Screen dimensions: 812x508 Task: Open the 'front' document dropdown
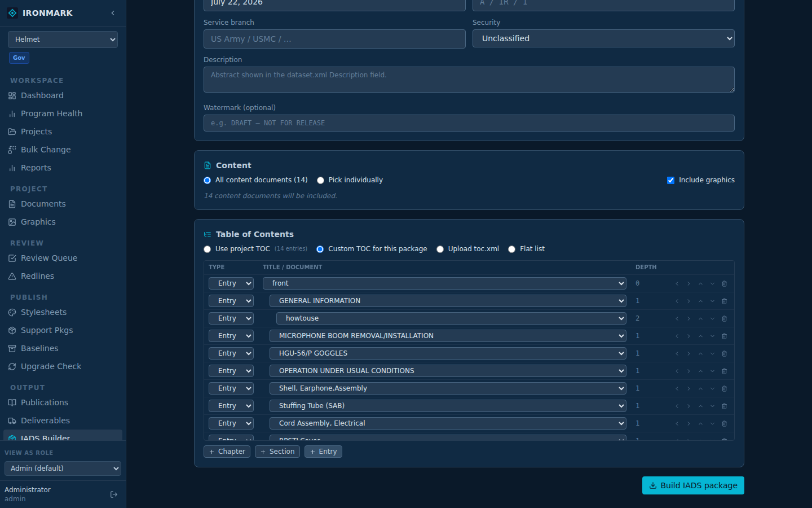pos(444,283)
